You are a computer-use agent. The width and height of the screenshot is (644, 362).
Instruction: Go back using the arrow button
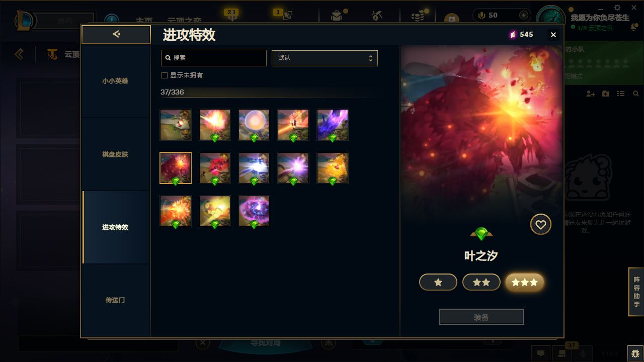coord(116,34)
